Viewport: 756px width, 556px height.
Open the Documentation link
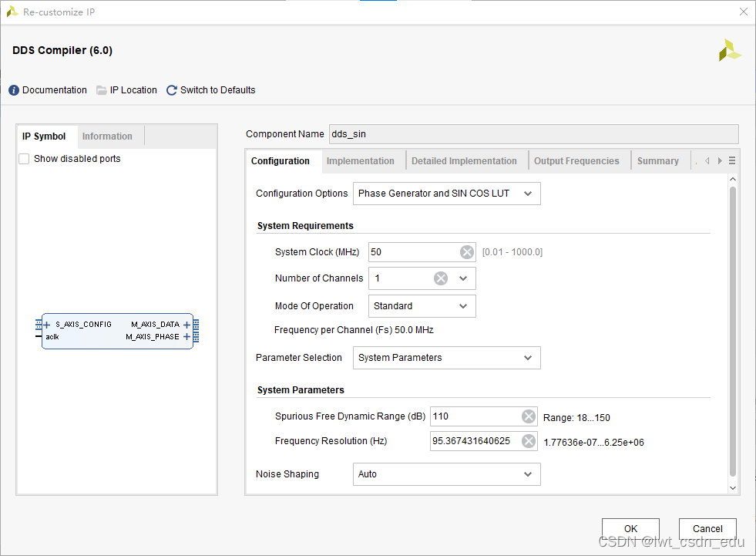(x=55, y=90)
